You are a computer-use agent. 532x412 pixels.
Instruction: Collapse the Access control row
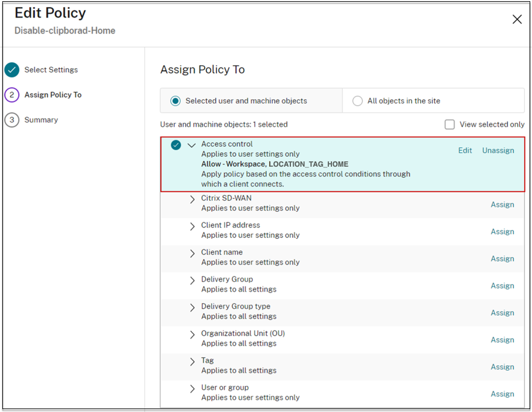192,145
